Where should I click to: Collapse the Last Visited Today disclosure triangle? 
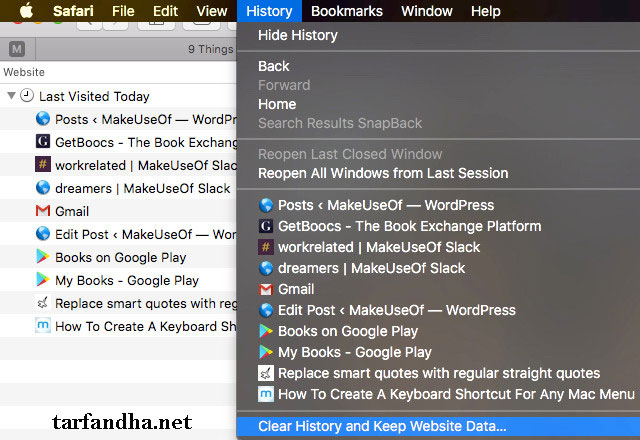coord(11,96)
